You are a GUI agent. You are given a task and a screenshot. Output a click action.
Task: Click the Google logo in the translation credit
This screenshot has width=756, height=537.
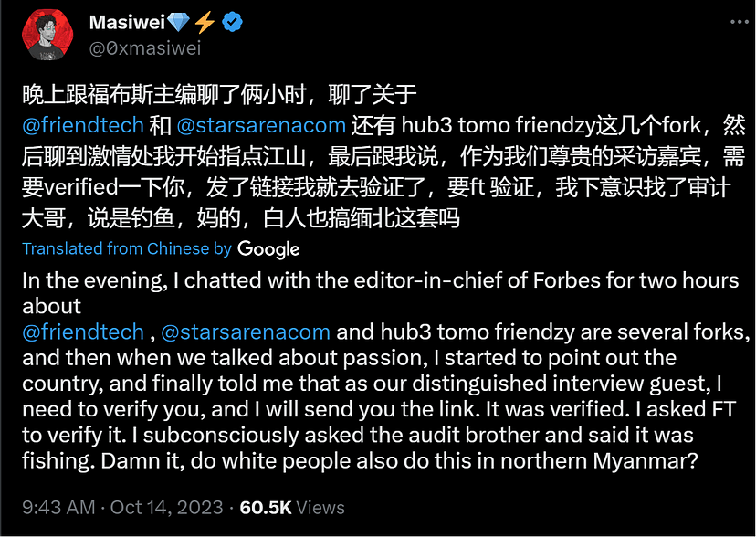tap(268, 248)
